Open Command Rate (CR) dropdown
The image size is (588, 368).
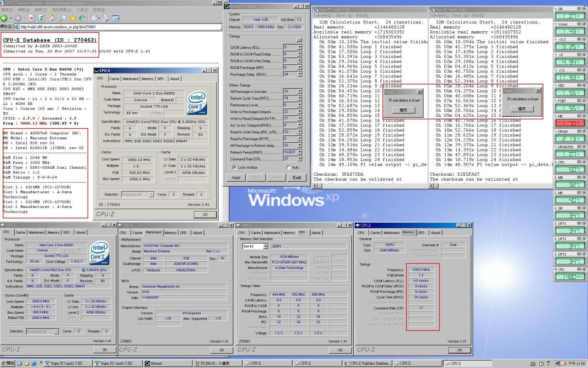point(300,159)
